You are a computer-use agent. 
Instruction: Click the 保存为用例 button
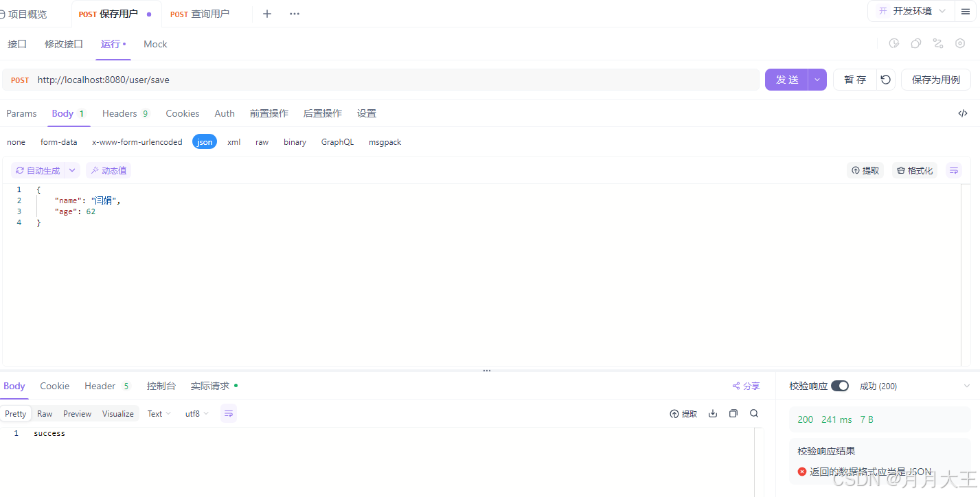point(935,80)
